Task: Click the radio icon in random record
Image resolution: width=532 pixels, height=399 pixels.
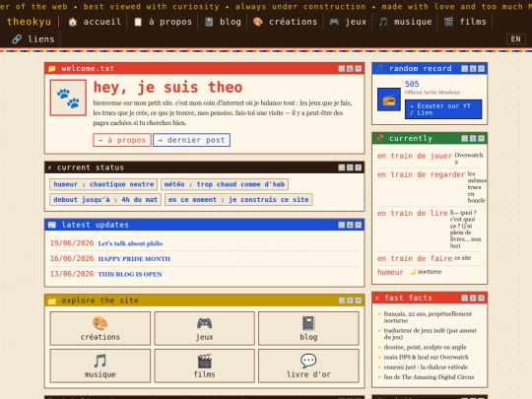Action: click(x=389, y=100)
